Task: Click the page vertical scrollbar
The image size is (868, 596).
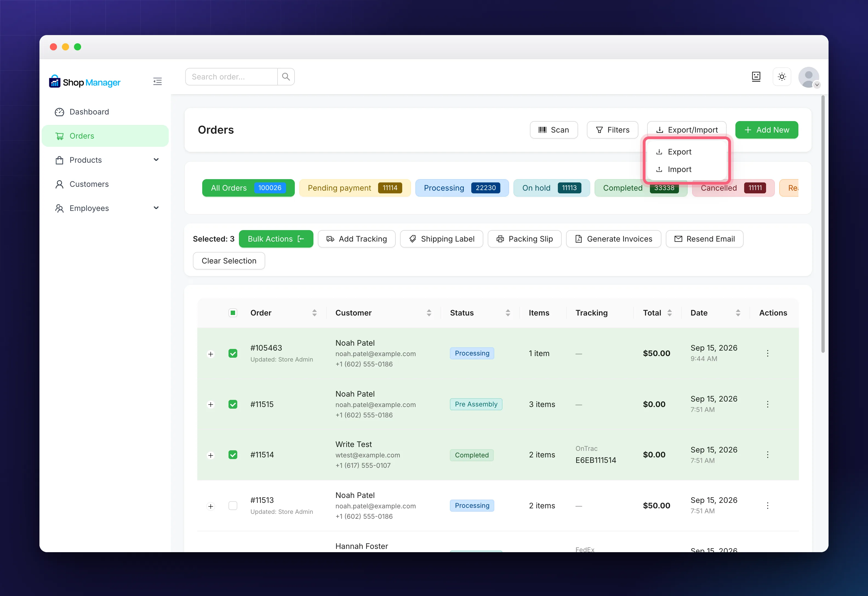Action: (x=823, y=224)
